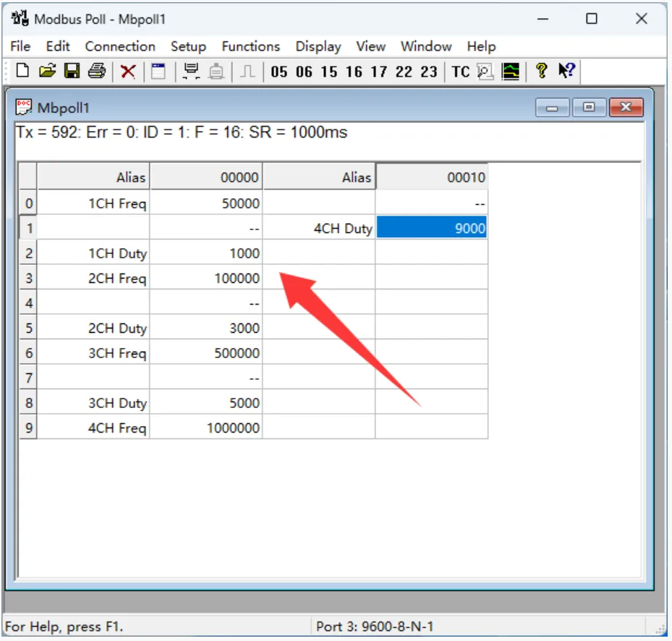Viewport: 672px width, 641px height.
Task: Open the Setup menu
Action: (x=188, y=46)
